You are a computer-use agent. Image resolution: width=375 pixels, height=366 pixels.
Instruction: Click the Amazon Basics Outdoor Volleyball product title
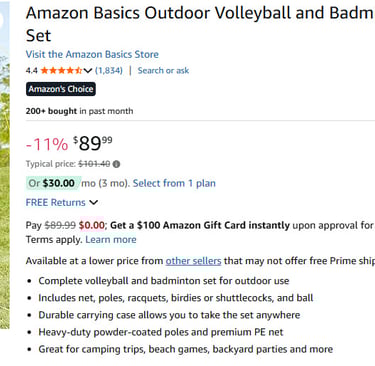click(x=200, y=24)
